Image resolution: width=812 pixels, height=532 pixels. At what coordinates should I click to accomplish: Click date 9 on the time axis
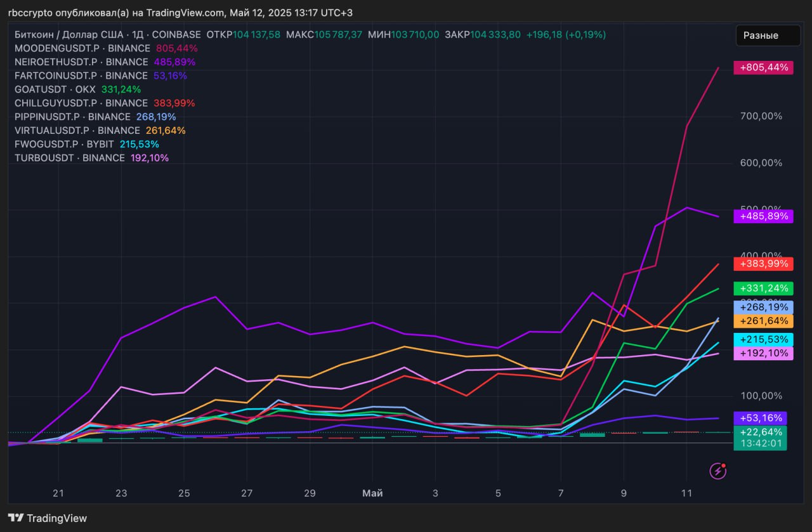tap(623, 493)
